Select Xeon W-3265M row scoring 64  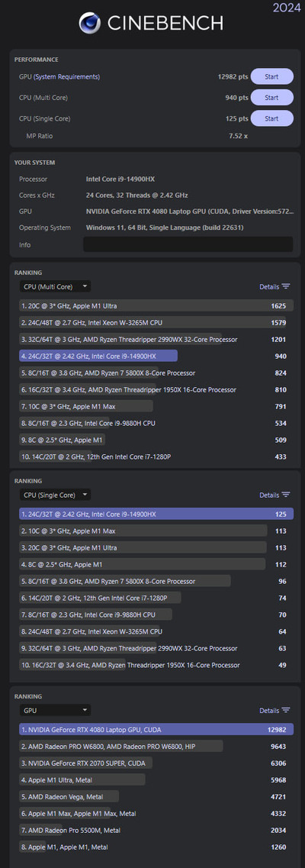(x=156, y=631)
